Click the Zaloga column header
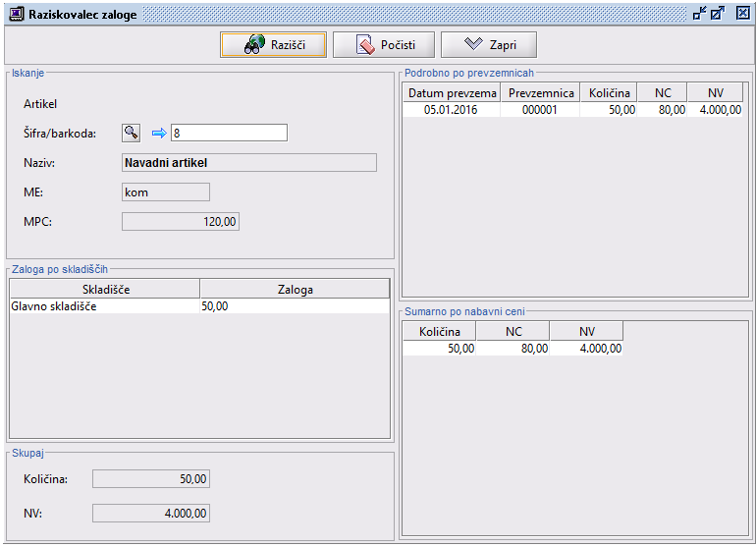 point(295,289)
